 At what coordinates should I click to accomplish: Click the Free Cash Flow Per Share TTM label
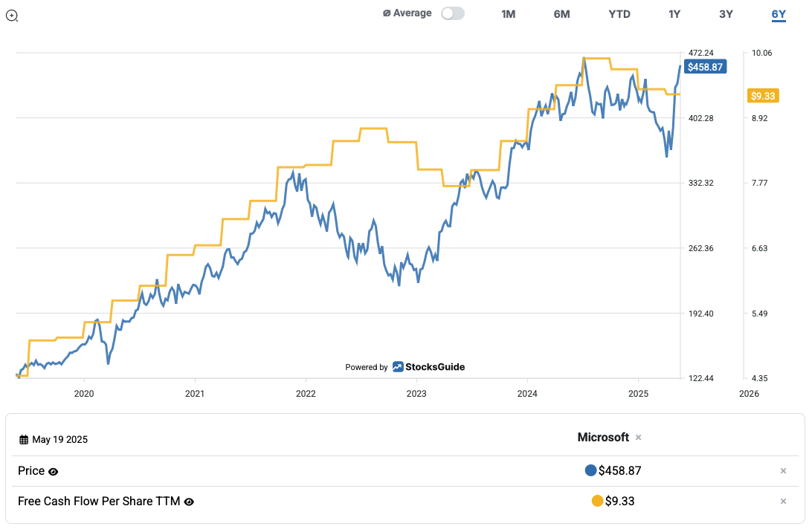click(99, 501)
